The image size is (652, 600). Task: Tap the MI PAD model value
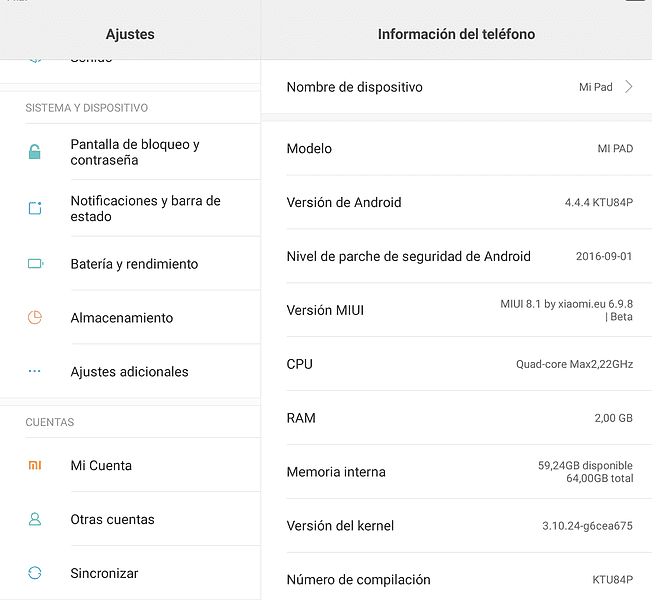click(615, 148)
